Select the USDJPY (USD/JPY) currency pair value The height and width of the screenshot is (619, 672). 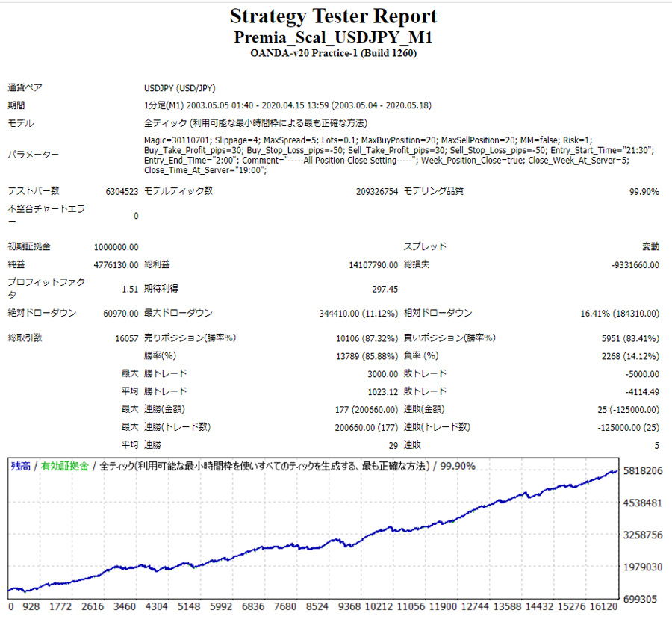point(179,88)
